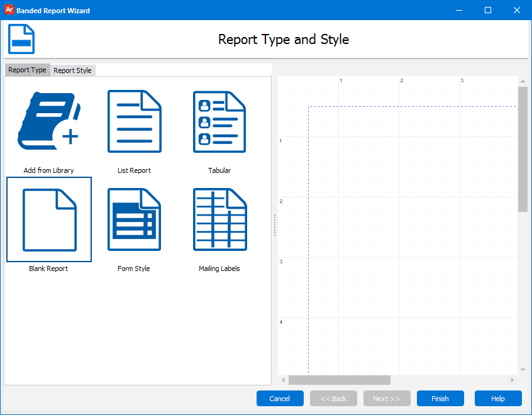Pick the Form Style report type
532x415 pixels.
pyautogui.click(x=134, y=219)
